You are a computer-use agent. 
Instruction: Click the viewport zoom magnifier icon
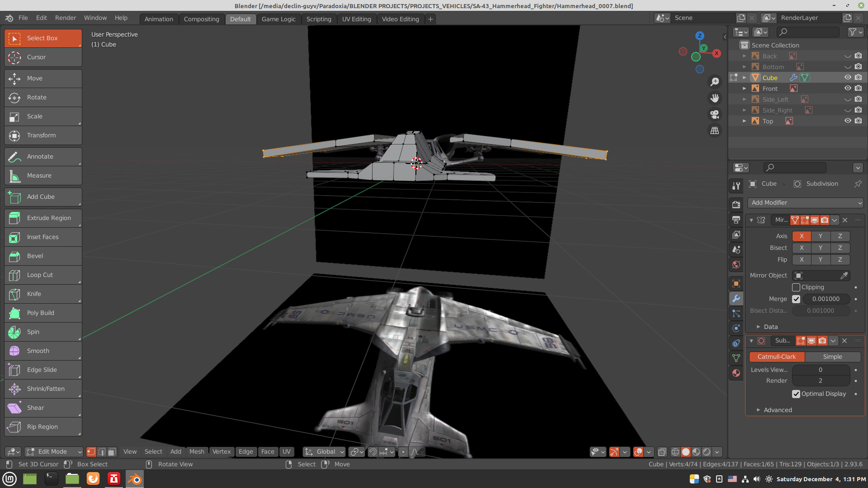pos(715,82)
